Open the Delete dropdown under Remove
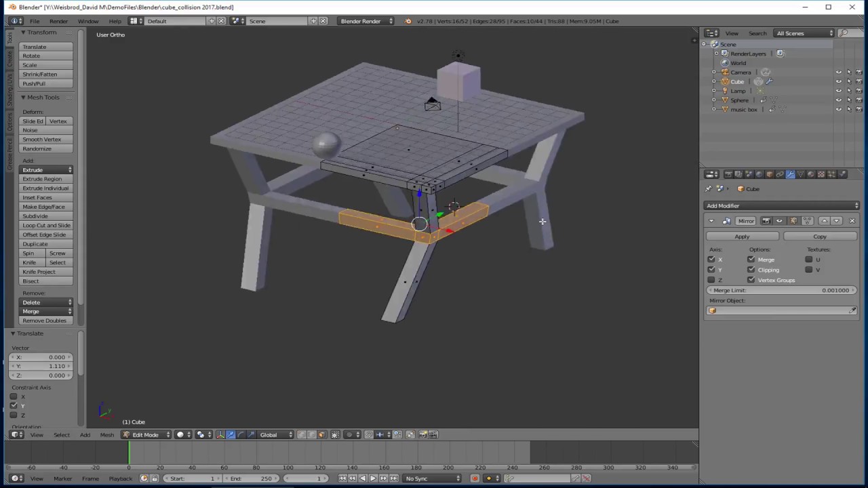 coord(46,302)
